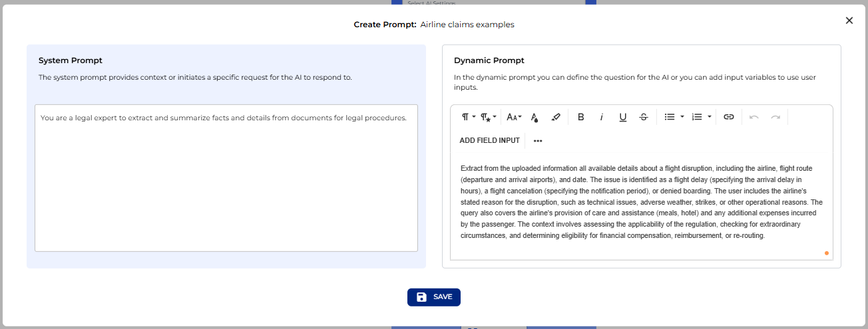Insert an unordered bullet list

(x=670, y=117)
